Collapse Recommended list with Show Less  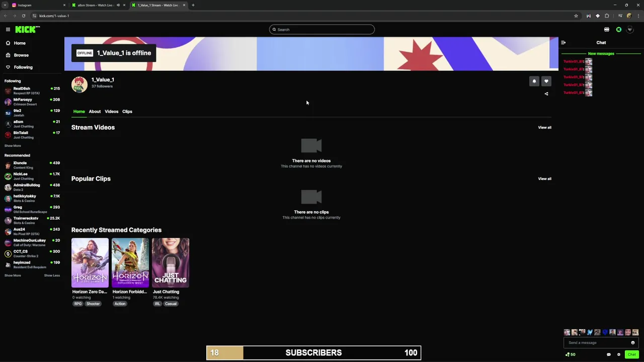pos(52,276)
